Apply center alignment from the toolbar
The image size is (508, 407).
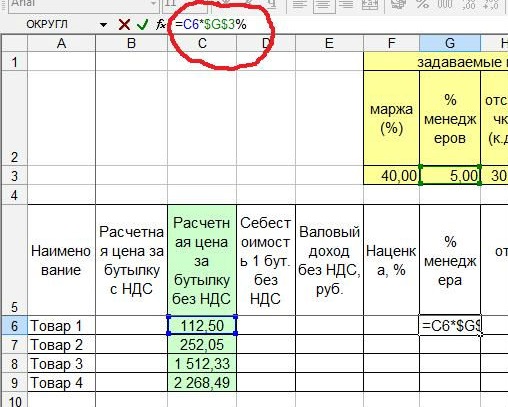pos(324,5)
